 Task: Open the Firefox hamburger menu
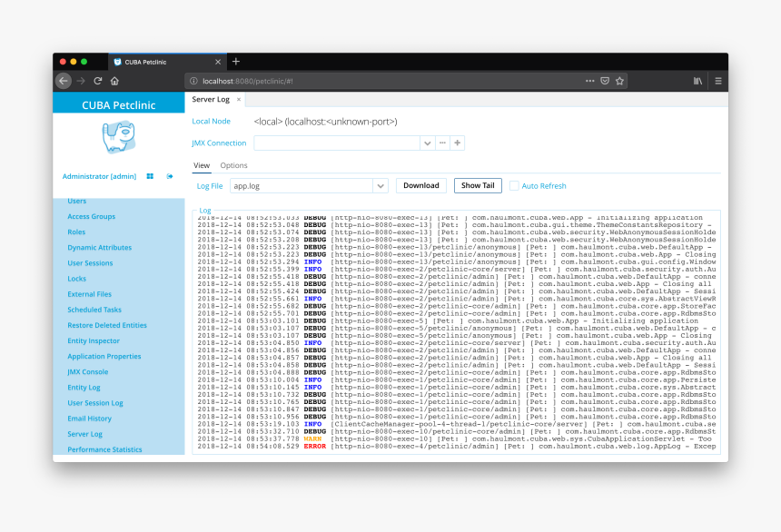click(x=718, y=81)
